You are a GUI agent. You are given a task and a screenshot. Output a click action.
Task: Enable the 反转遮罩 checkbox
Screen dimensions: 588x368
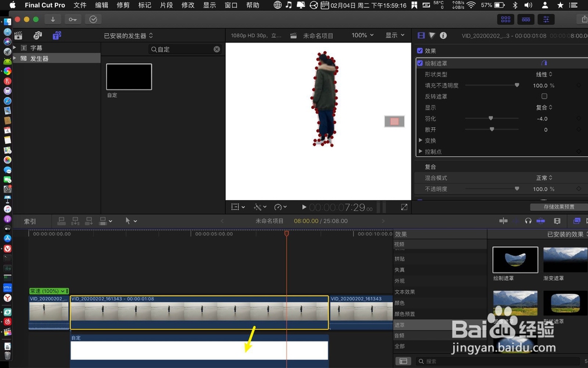[x=544, y=96]
